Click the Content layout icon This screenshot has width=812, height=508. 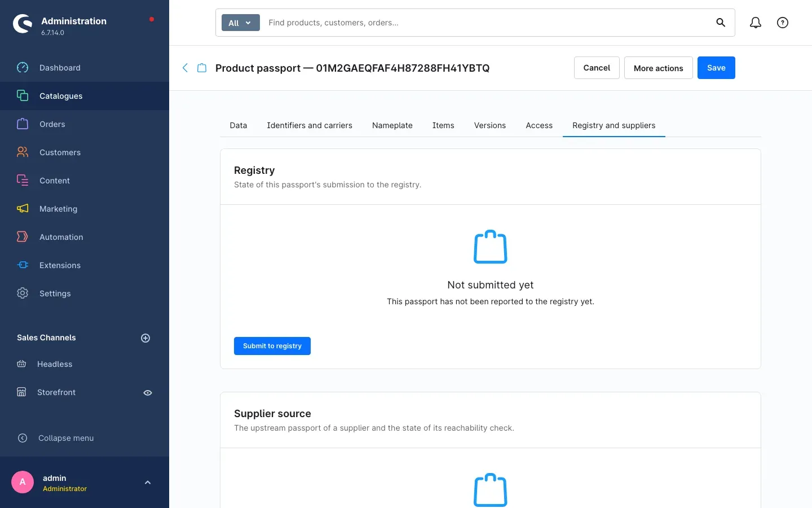pyautogui.click(x=23, y=181)
